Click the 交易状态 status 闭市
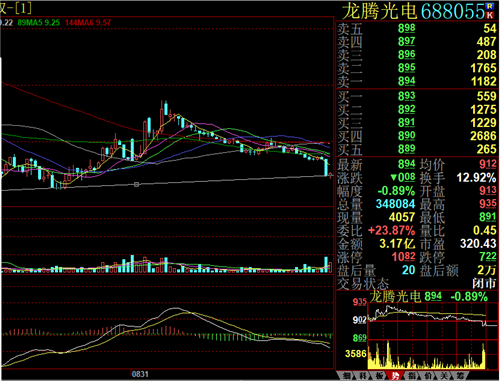 484,284
